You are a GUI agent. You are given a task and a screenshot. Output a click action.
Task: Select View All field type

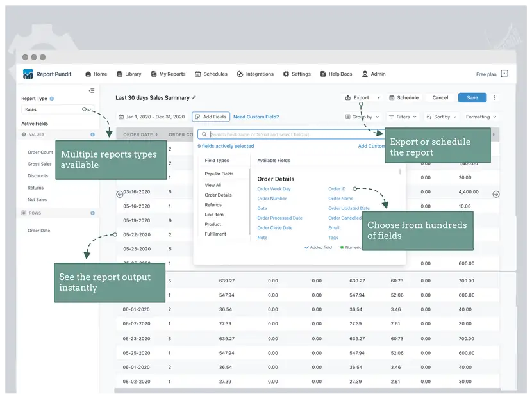213,185
